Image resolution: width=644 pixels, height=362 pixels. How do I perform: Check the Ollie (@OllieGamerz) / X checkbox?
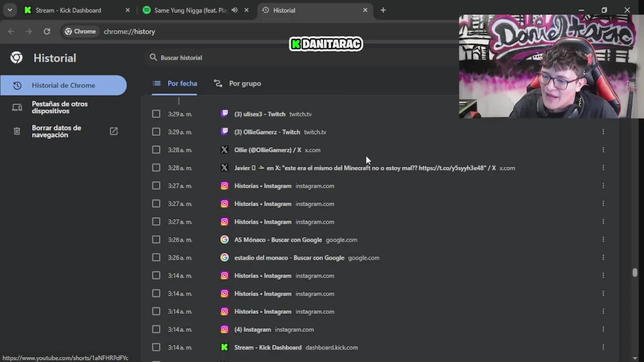(x=156, y=150)
